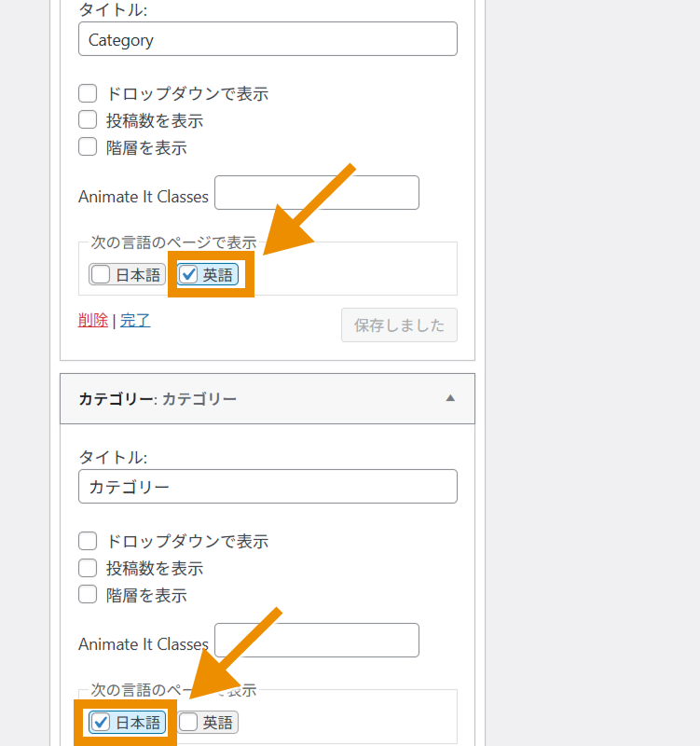Uncheck the ticked 英語 language checkbox
Viewport: 700px width, 746px height.
(189, 275)
